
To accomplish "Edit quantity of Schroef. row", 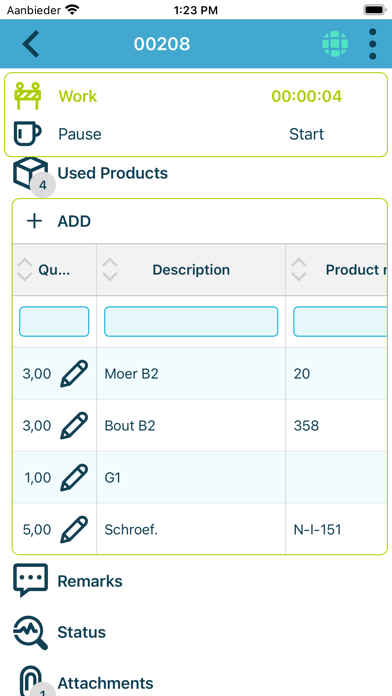I will (74, 529).
